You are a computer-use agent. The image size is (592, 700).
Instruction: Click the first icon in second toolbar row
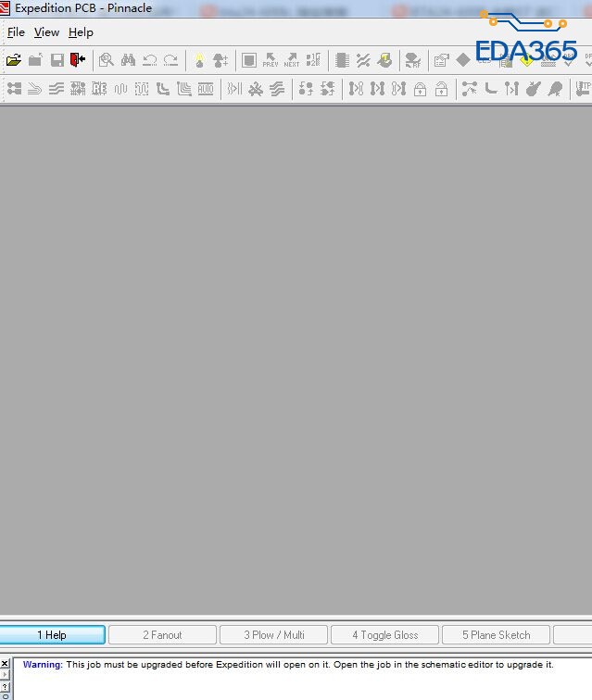coord(14,89)
